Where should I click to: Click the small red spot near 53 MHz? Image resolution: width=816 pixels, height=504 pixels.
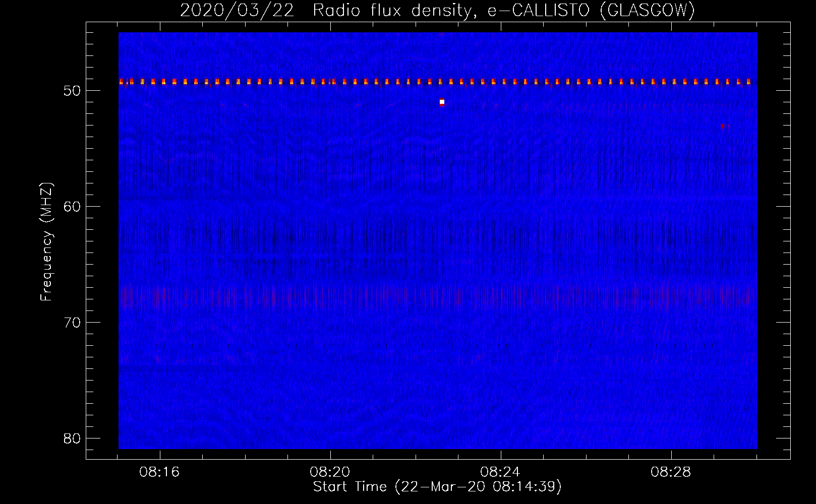click(x=723, y=126)
